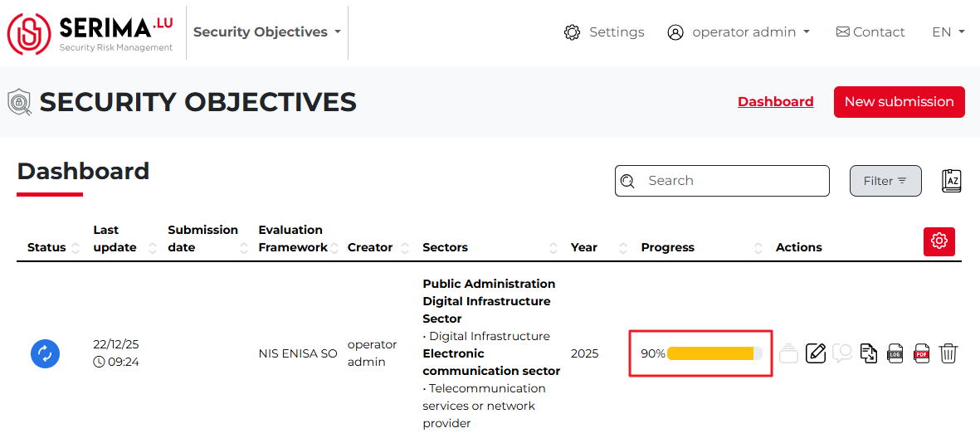This screenshot has height=438, width=980.
Task: Click the greyed-out comments bubble icon
Action: click(x=842, y=353)
